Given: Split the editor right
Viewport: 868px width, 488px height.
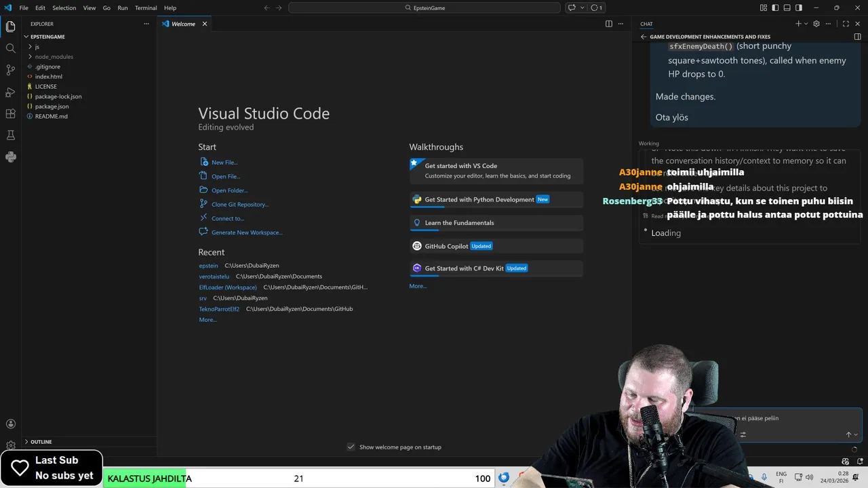Looking at the screenshot, I should click(609, 24).
